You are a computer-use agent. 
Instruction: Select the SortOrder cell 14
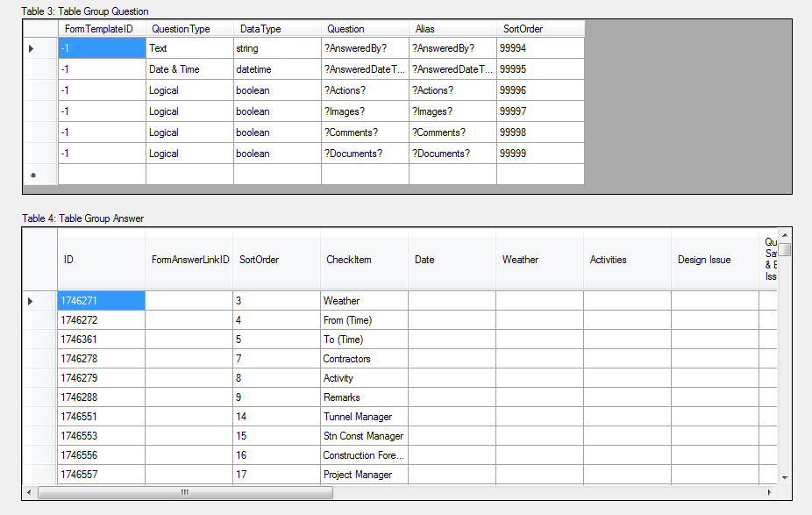tap(276, 417)
